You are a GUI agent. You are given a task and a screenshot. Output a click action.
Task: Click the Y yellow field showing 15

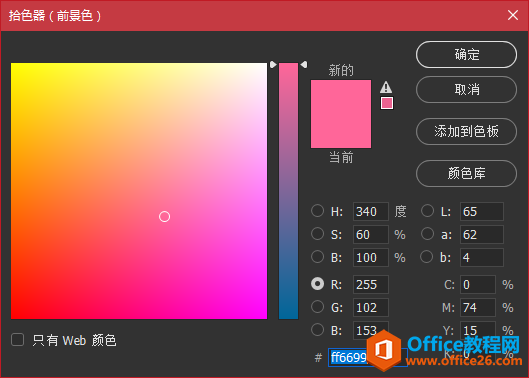coord(478,330)
